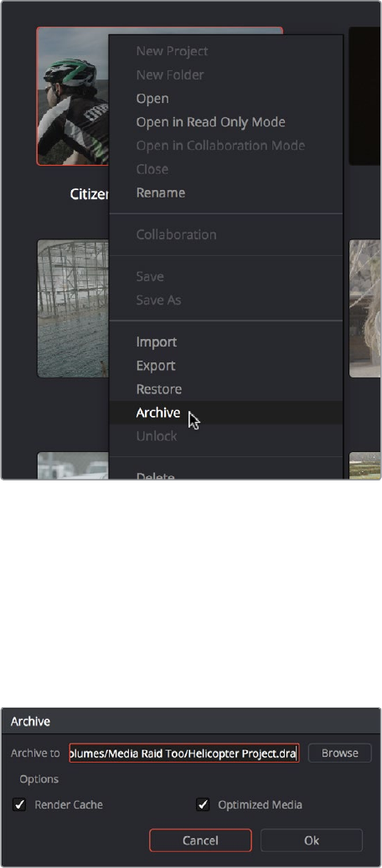
Task: Toggle the Optimized Media checkbox
Action: click(x=203, y=805)
